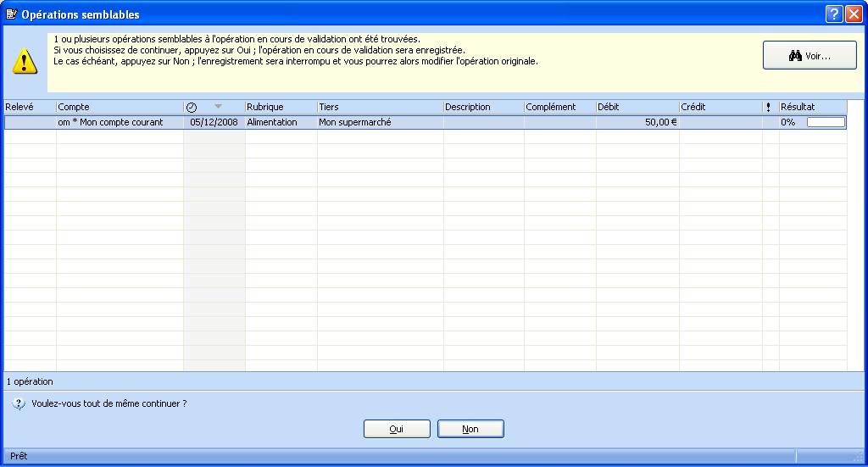Click the 0% result progress bar
The image size is (868, 467).
(826, 123)
